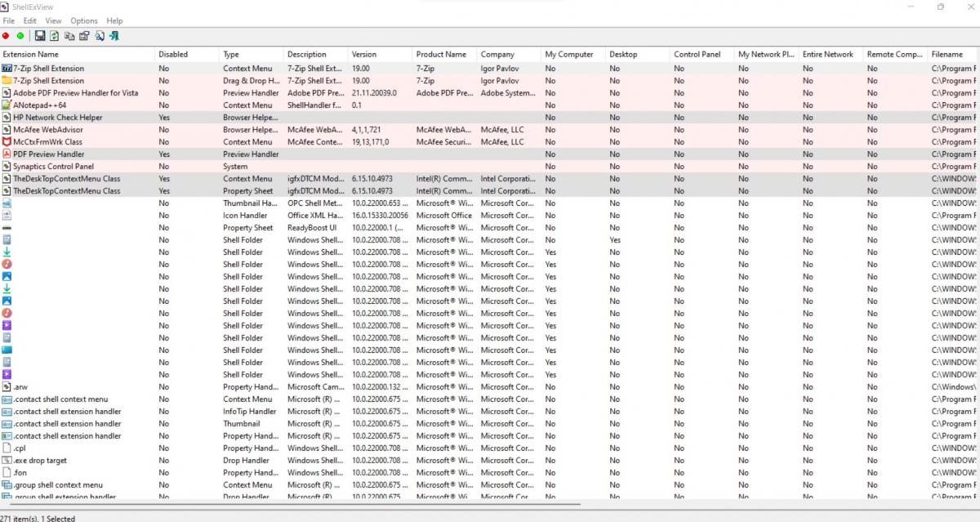Sort by the Entire Network column header

pos(832,55)
